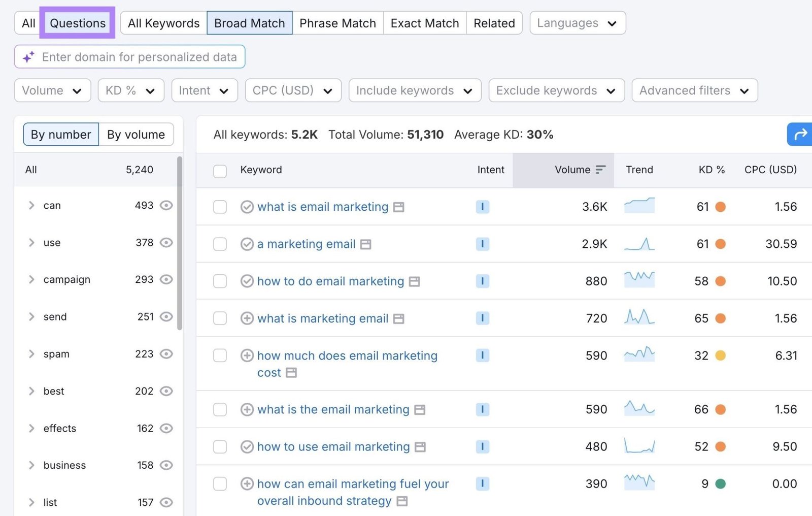Viewport: 812px width, 516px height.
Task: Expand the 'send' keyword group
Action: [x=31, y=316]
